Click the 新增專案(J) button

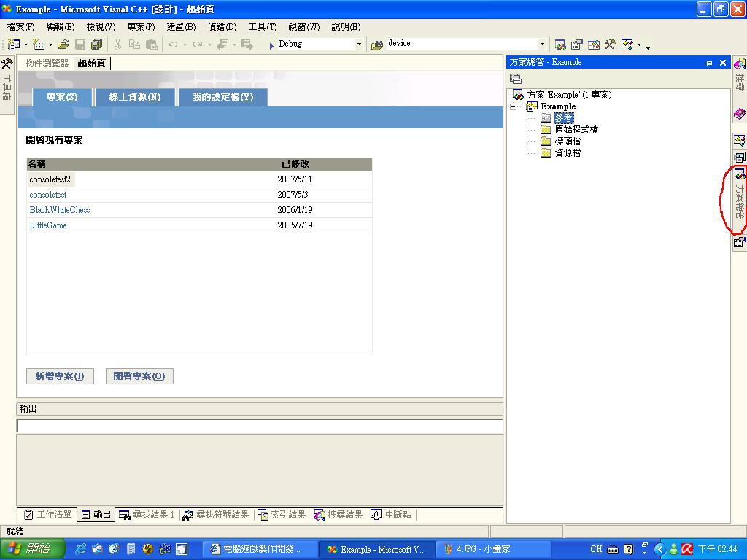(60, 376)
